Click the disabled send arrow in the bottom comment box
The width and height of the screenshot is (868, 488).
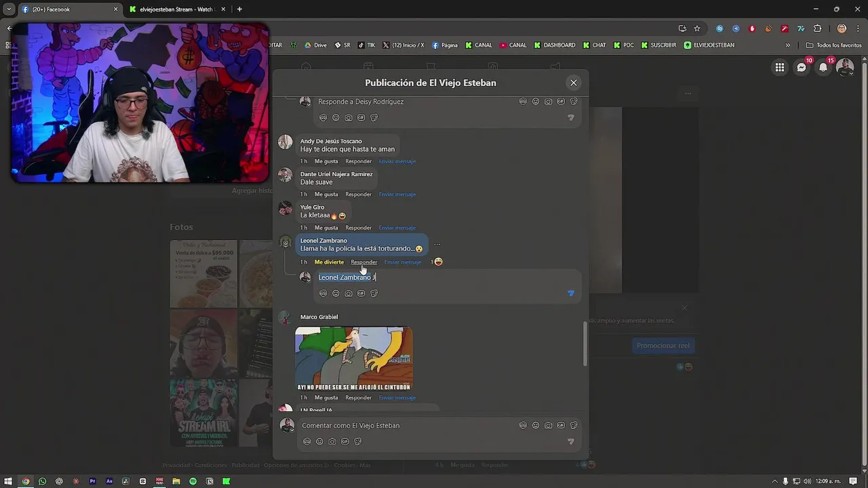570,441
